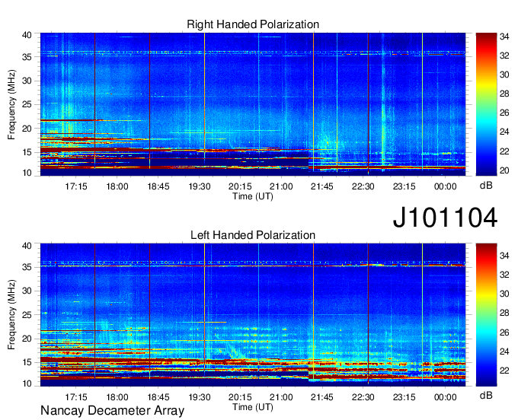518x420 pixels.
Task: Click 30 MHz frequency tick on Left Handed plot
Action: tap(27, 291)
